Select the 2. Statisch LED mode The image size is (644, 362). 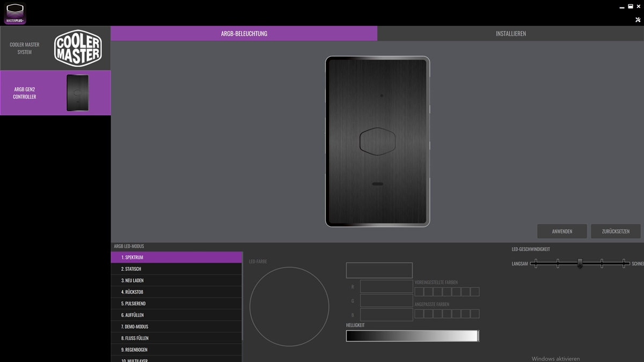coord(177,269)
